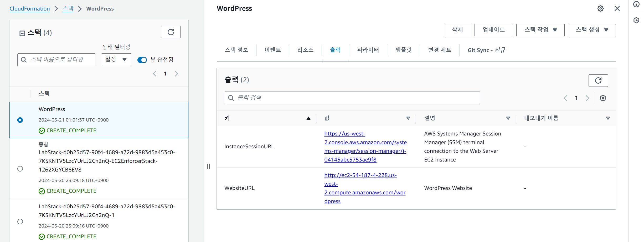644x242 pixels.
Task: Click the search icon in outputs search box
Action: 231,98
